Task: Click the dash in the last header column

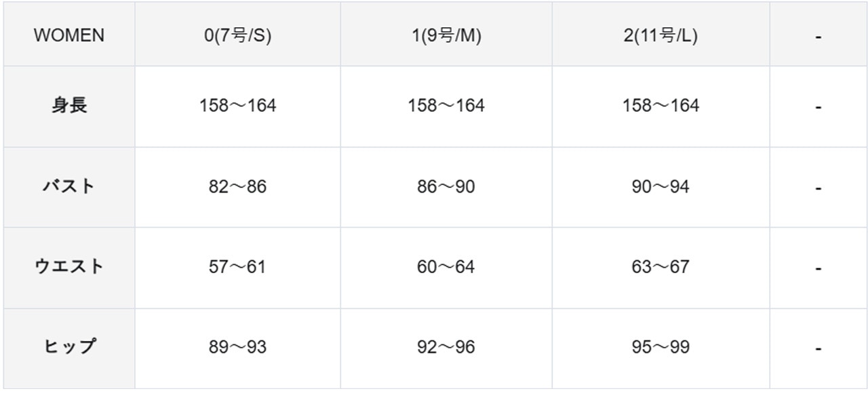Action: coord(818,37)
